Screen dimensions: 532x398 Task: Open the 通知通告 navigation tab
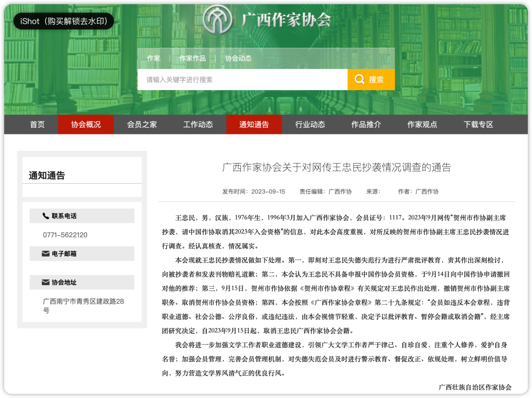tap(254, 125)
